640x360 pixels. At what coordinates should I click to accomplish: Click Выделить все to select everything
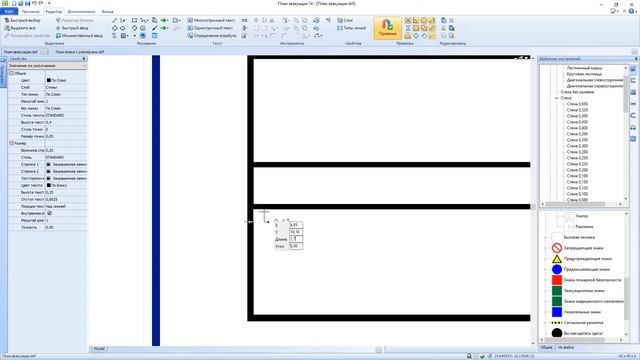click(20, 28)
